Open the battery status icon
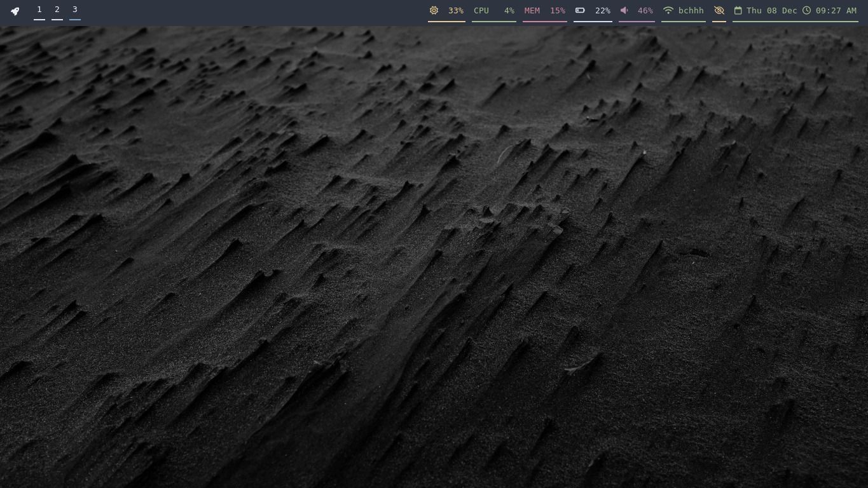 coord(579,10)
